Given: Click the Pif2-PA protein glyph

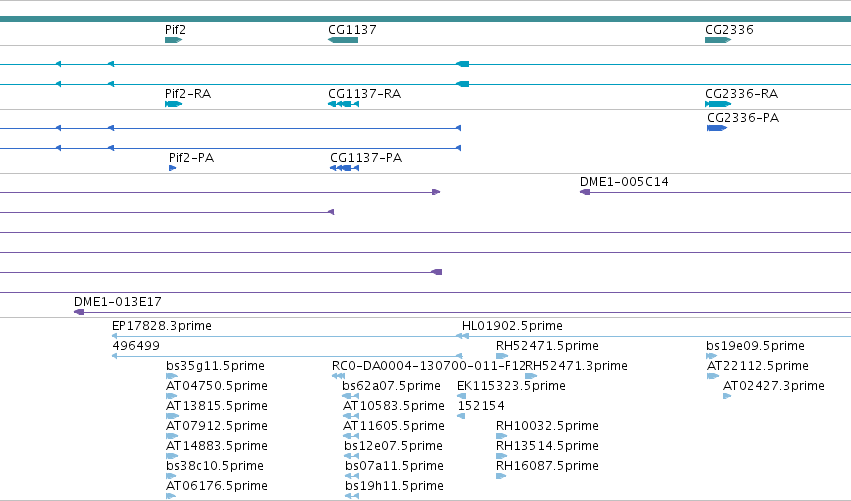Looking at the screenshot, I should tap(173, 168).
